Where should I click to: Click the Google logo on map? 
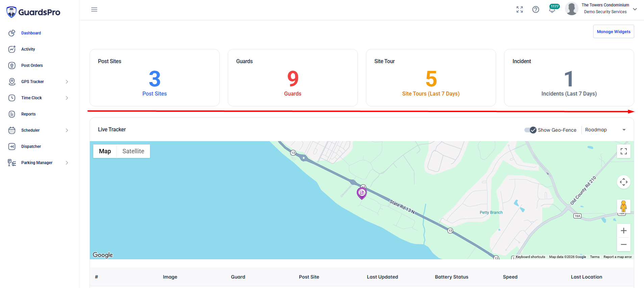103,255
